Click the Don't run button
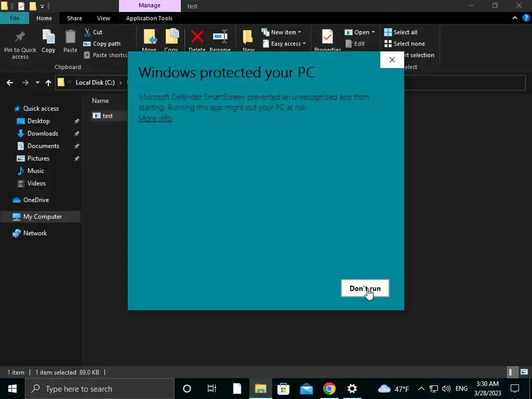 coord(365,288)
